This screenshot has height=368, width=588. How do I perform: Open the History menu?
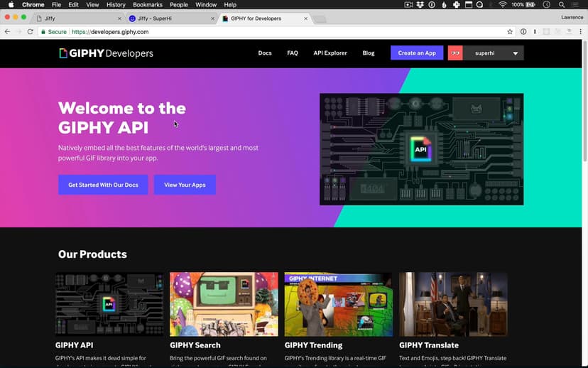tap(116, 5)
